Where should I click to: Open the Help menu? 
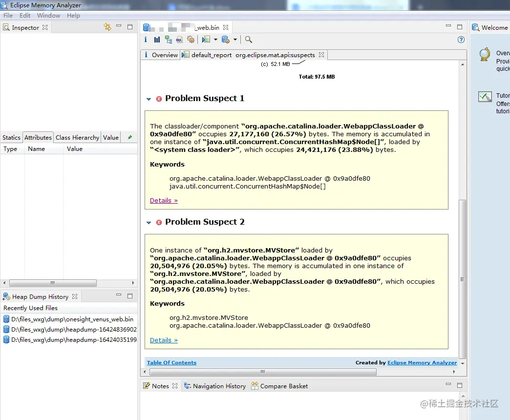[x=73, y=15]
